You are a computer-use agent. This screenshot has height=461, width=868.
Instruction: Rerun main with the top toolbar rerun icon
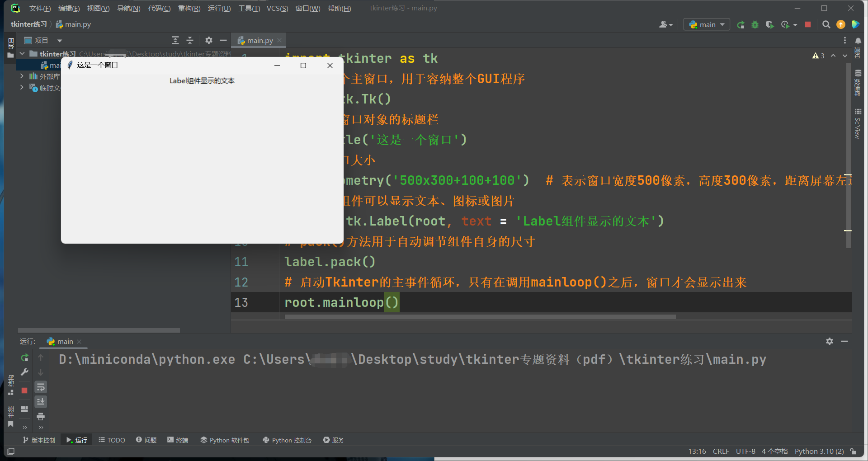pos(741,25)
